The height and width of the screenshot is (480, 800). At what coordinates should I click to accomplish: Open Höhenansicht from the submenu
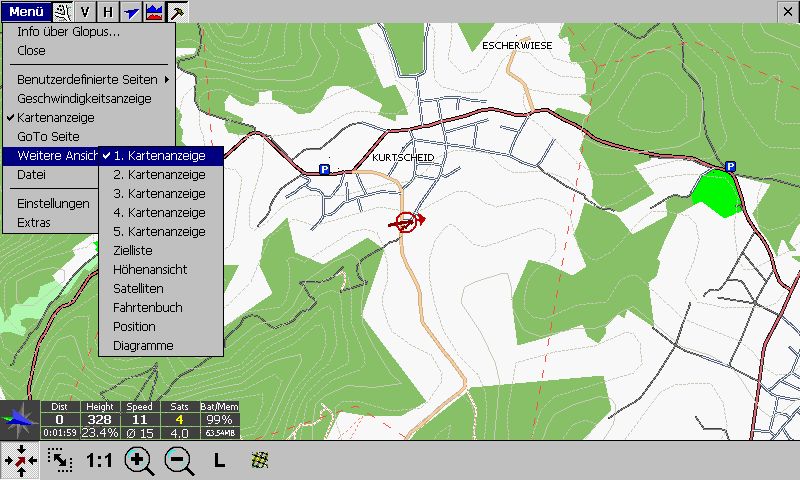(x=150, y=270)
